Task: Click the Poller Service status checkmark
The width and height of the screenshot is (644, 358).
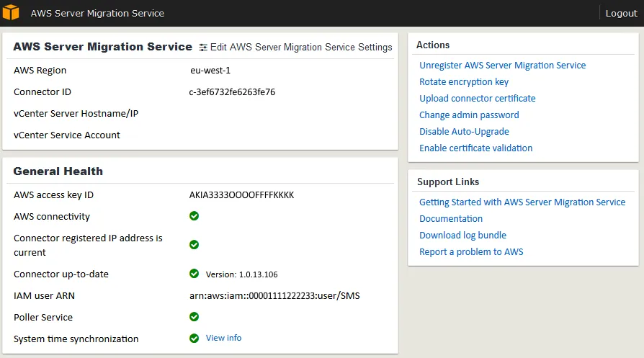Action: coord(194,316)
